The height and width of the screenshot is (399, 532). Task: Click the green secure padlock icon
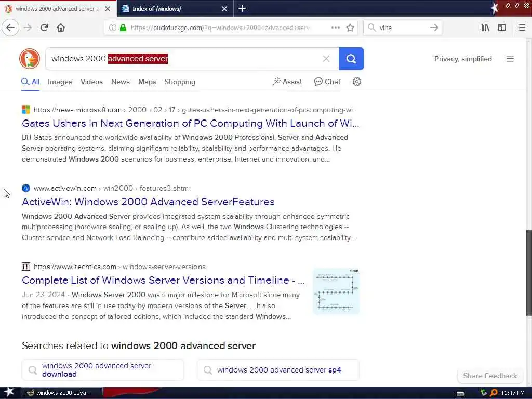(x=123, y=28)
